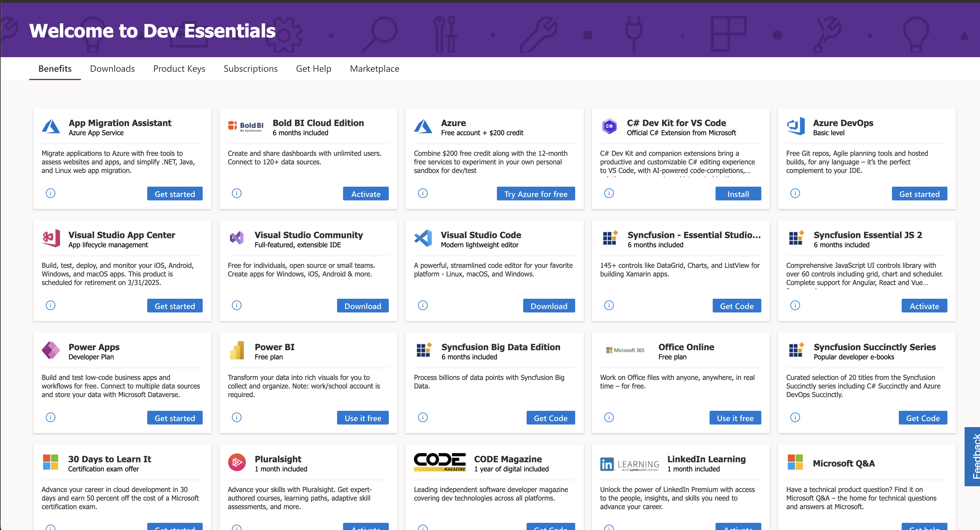The height and width of the screenshot is (530, 980).
Task: View info for Visual Studio Community
Action: [237, 306]
